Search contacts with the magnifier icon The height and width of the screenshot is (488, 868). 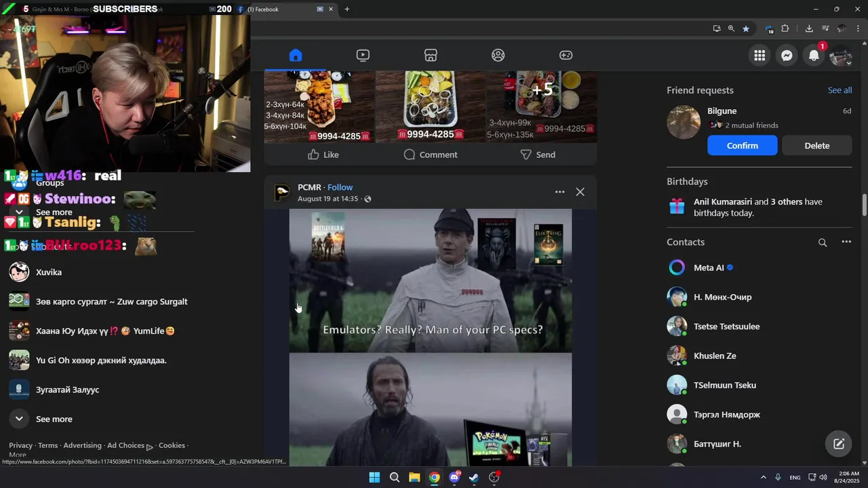pos(823,242)
